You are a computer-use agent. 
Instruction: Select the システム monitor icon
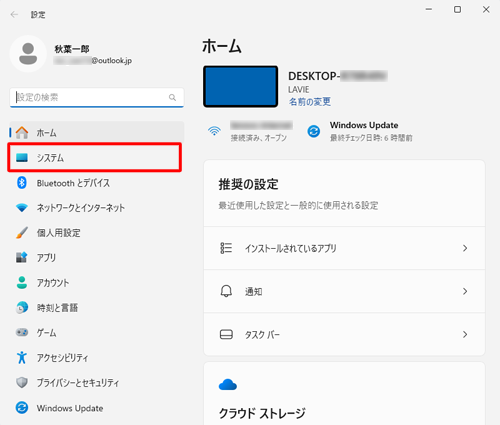coord(22,157)
